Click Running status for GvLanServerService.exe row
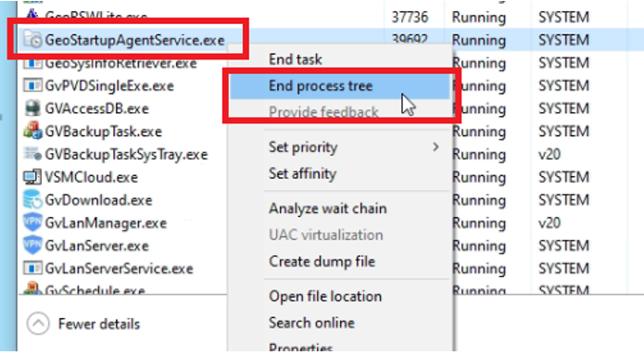Viewport: 644px width, 355px height. tap(478, 269)
